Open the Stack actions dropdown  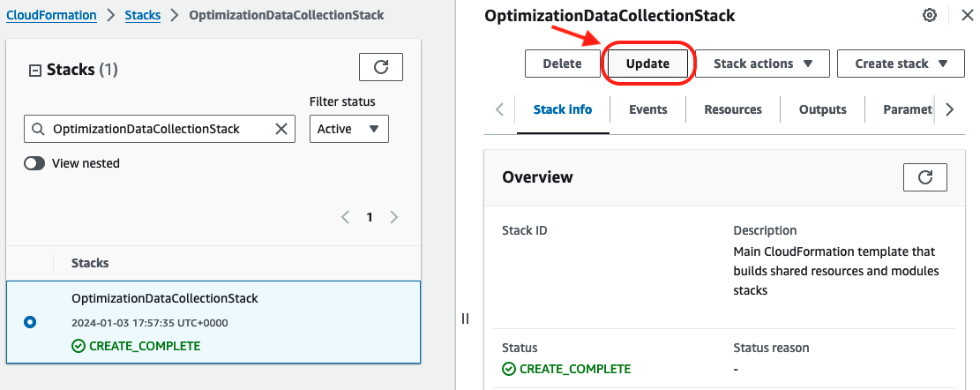(762, 64)
